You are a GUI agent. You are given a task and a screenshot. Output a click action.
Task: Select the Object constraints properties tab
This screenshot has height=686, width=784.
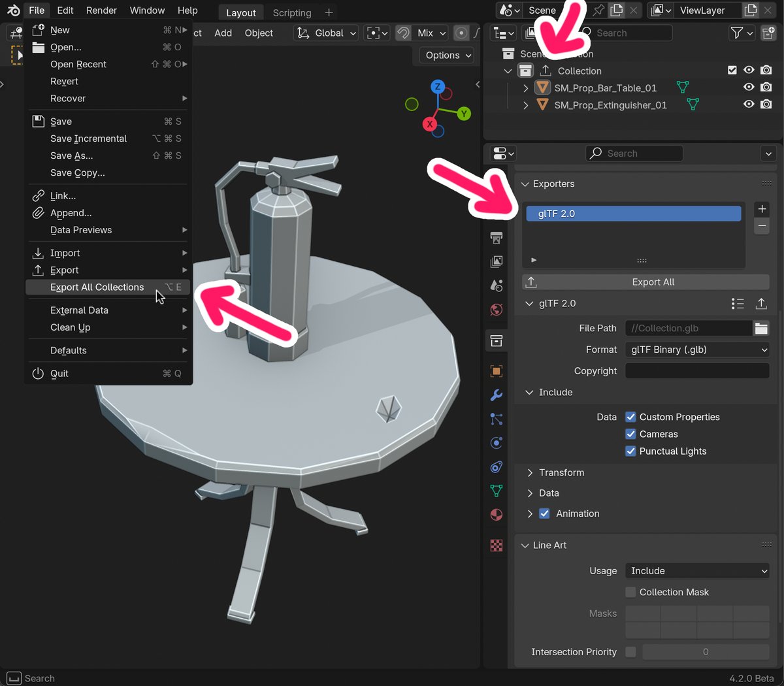pyautogui.click(x=496, y=466)
